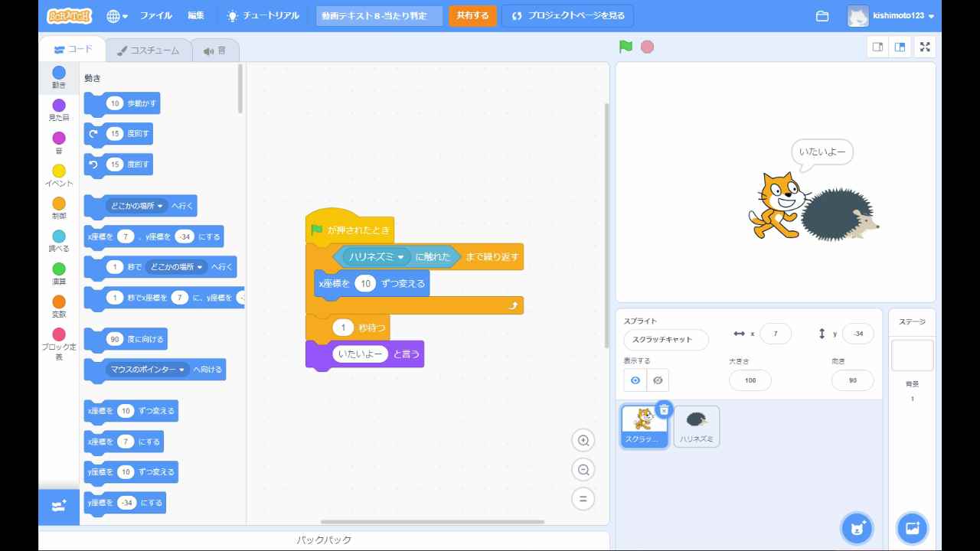Viewport: 980px width, 551px height.
Task: Select the 変数 variables category
Action: tap(59, 307)
